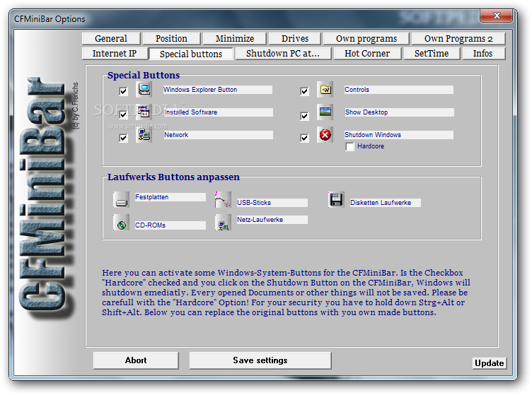
Task: Click the Update button
Action: coord(490,363)
